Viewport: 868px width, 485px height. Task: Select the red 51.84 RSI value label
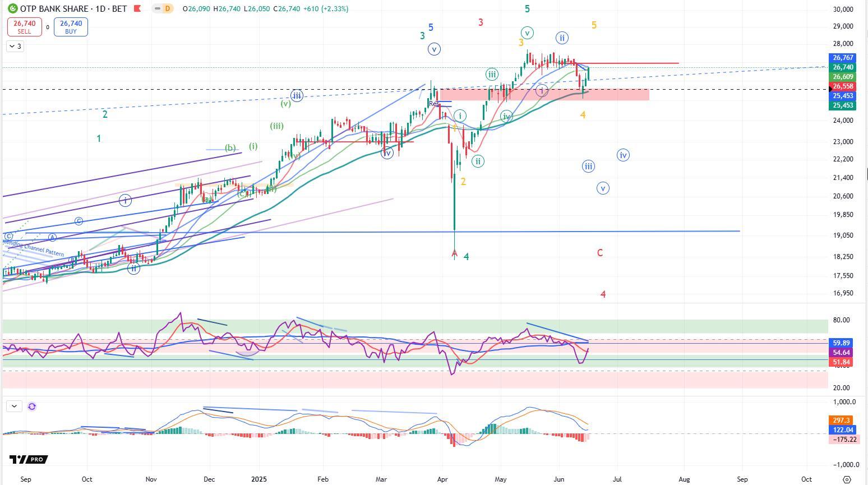pos(841,362)
